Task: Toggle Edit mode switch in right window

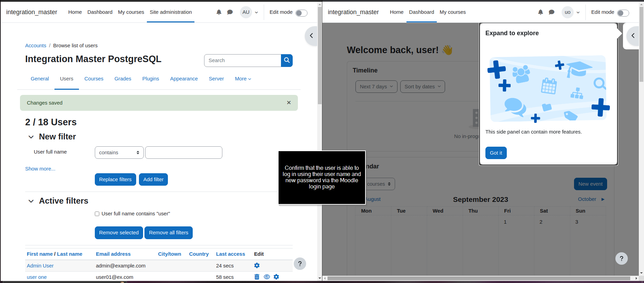Action: (623, 13)
